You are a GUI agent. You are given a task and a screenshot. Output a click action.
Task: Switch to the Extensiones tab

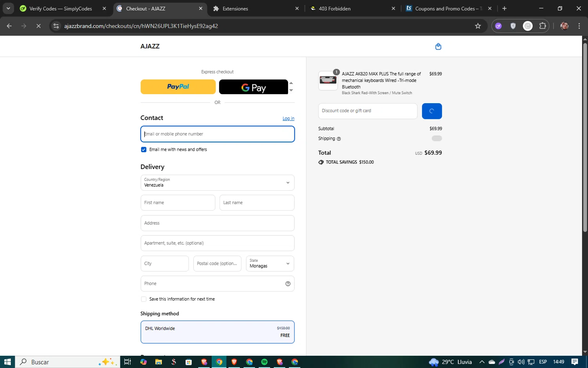[235, 8]
